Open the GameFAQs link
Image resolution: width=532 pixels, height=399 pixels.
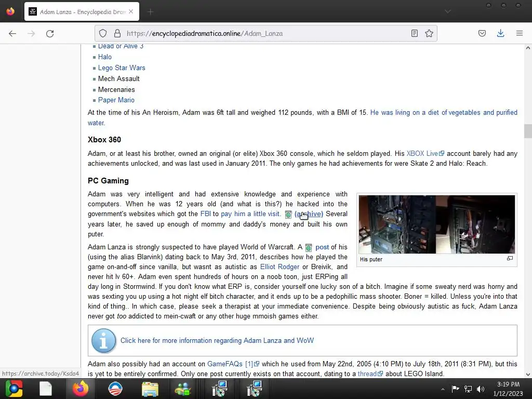point(225,364)
